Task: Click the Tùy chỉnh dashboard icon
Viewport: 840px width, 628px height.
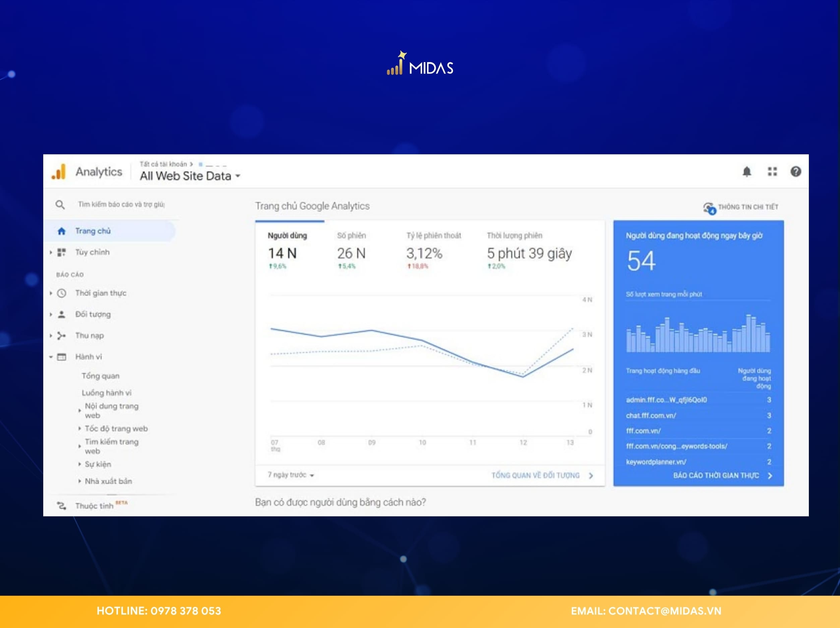Action: pyautogui.click(x=62, y=252)
